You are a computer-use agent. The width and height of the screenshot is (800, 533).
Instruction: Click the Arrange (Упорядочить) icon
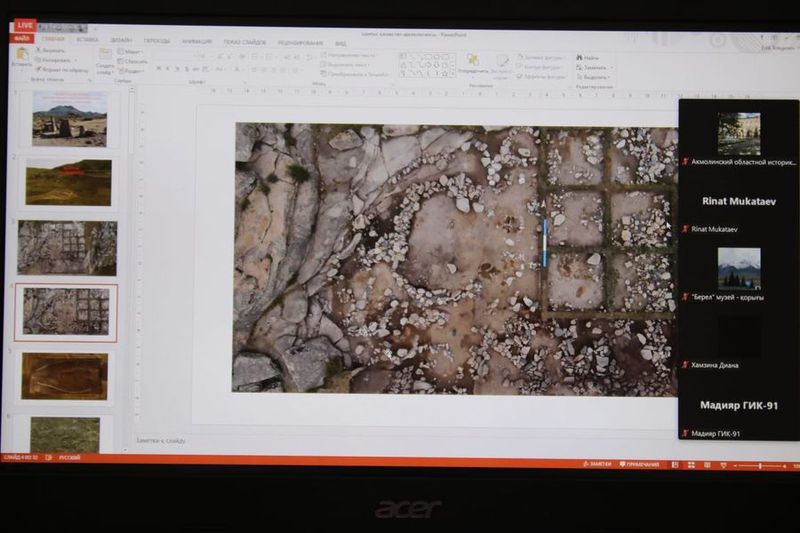[x=473, y=64]
